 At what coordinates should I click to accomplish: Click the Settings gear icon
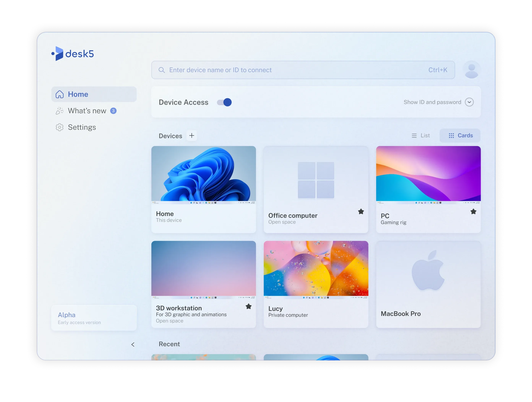click(x=59, y=127)
